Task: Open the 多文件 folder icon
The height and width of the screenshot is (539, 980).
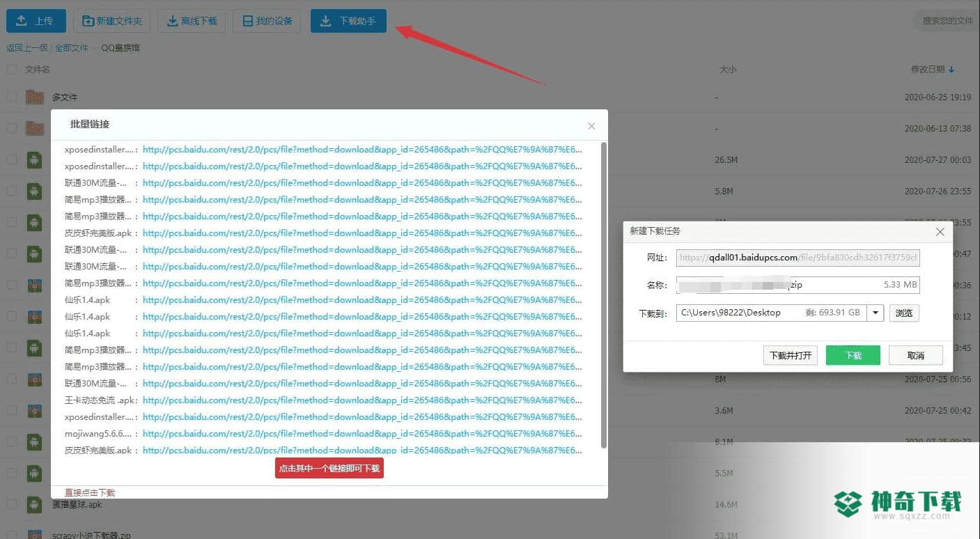Action: pos(35,97)
